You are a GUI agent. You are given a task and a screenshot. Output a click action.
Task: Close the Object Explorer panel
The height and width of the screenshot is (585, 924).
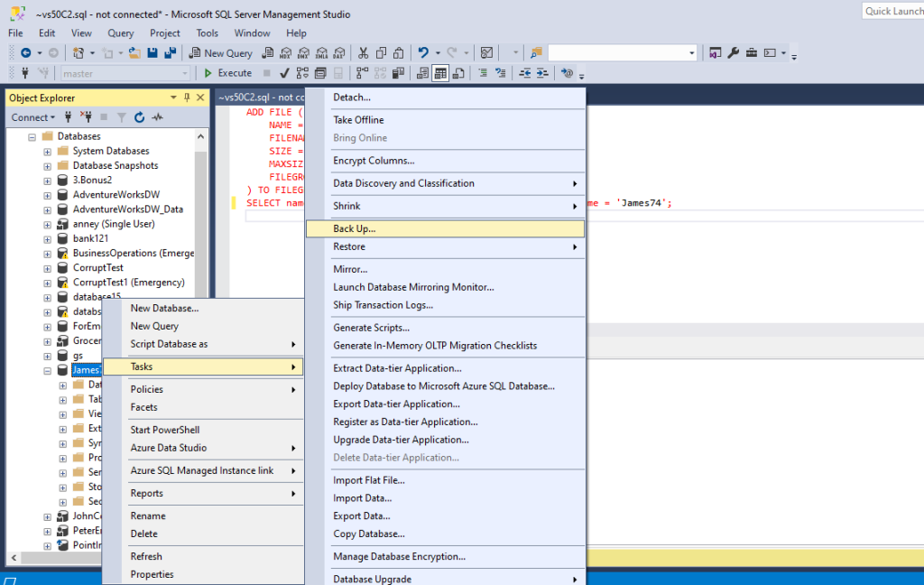(x=200, y=97)
